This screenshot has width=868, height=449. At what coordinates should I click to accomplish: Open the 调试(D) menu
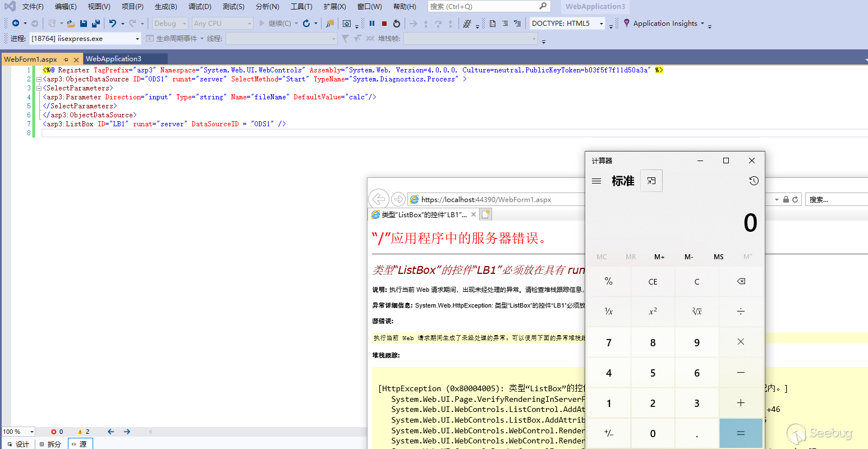pyautogui.click(x=200, y=7)
